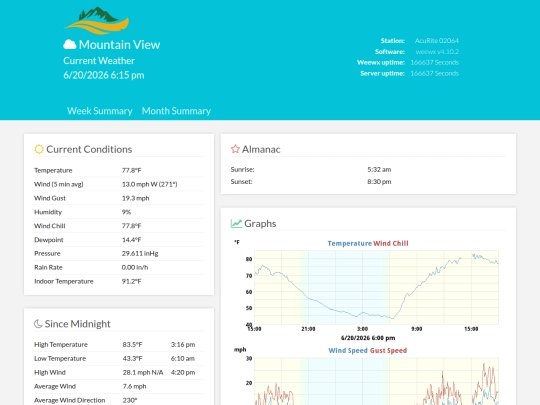Open the Month Summary page

tap(176, 111)
